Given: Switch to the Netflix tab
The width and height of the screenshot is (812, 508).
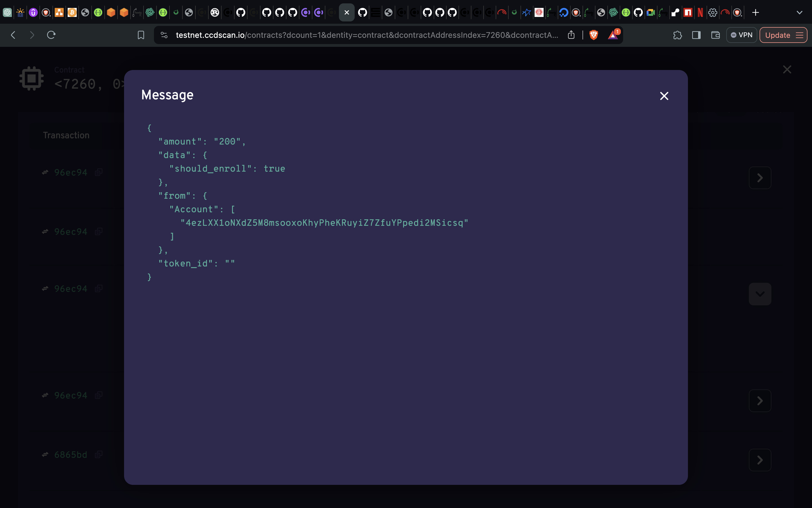Looking at the screenshot, I should pyautogui.click(x=700, y=13).
